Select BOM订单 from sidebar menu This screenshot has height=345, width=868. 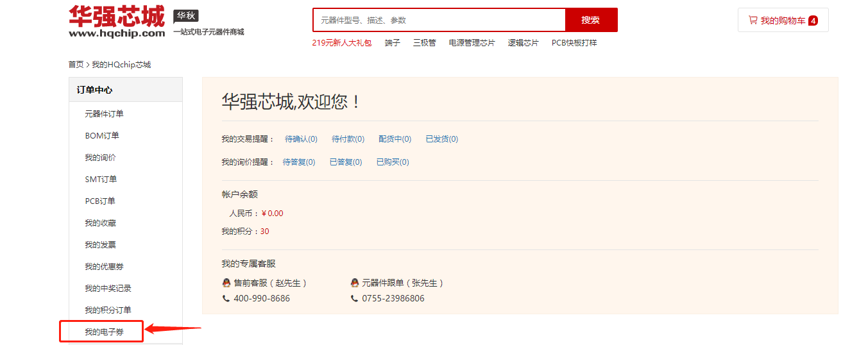point(102,136)
